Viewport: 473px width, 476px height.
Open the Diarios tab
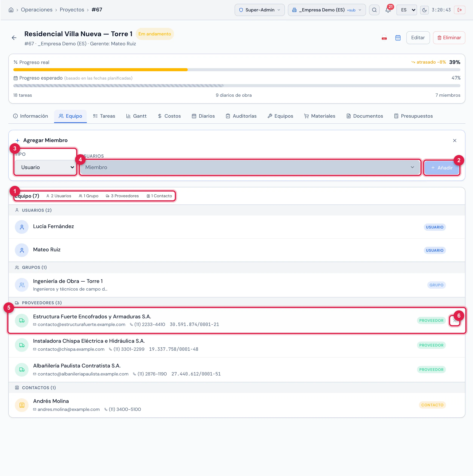(203, 116)
